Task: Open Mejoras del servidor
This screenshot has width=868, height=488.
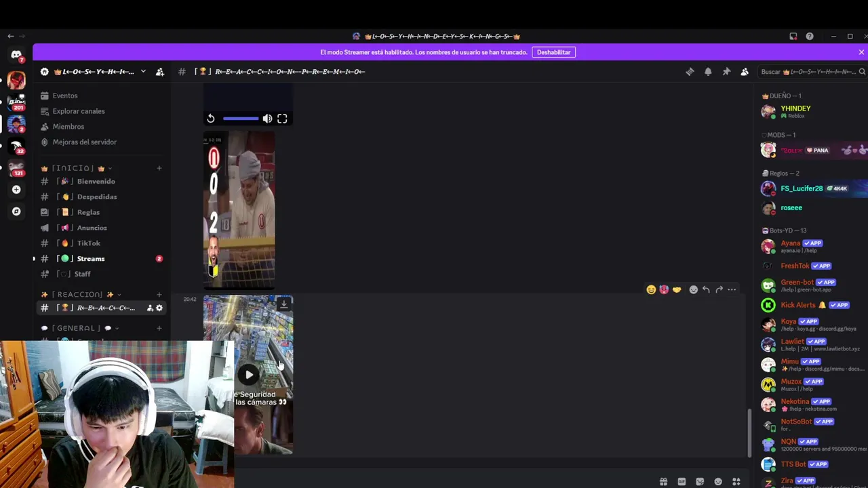Action: pyautogui.click(x=102, y=142)
